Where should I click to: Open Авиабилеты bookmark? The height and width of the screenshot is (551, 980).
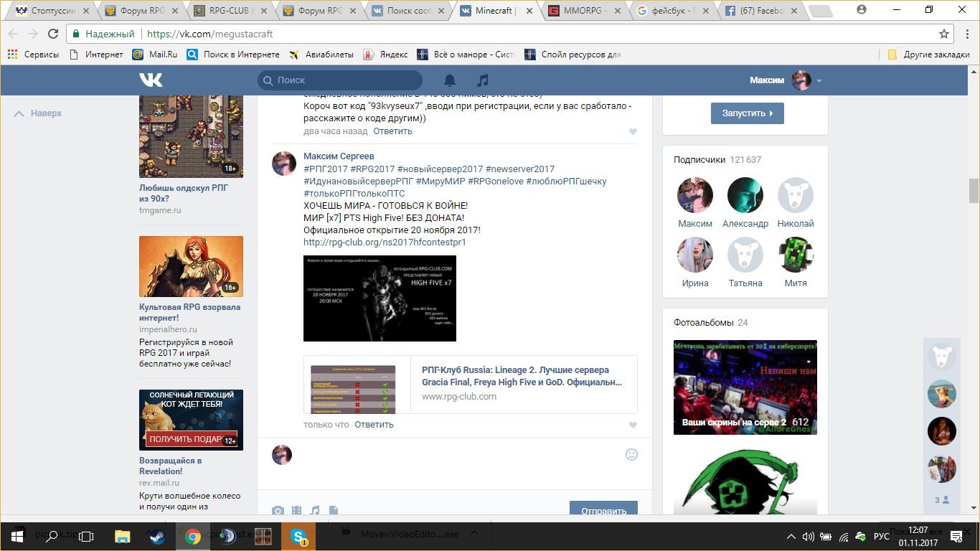tap(321, 54)
